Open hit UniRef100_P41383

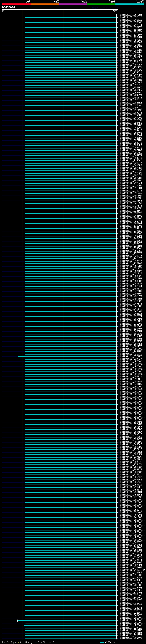(x=131, y=517)
